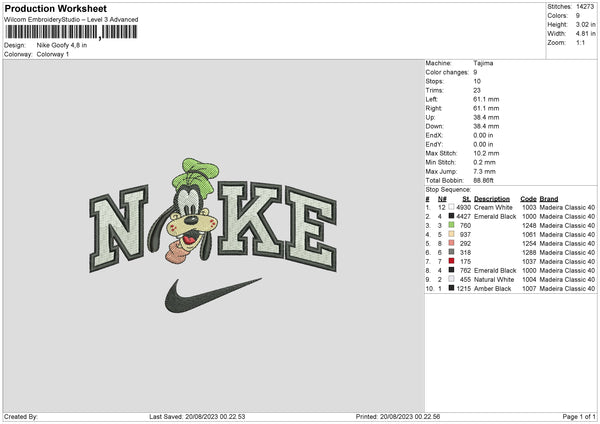Click the gray thread swatch in stop 6
Screen dimensions: 600x424
coord(452,252)
